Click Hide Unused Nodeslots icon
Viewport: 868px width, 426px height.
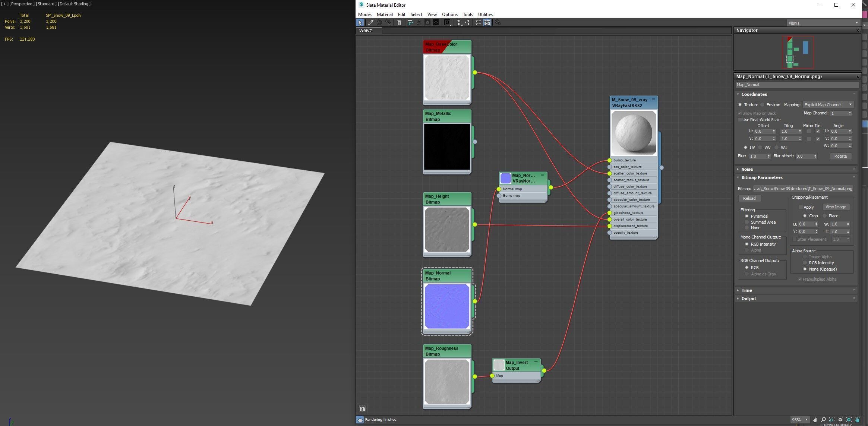click(x=419, y=23)
